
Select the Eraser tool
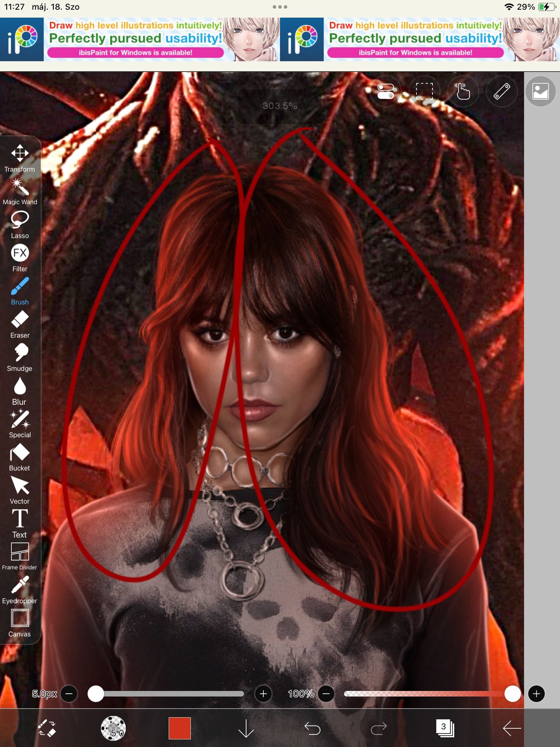pos(19,324)
